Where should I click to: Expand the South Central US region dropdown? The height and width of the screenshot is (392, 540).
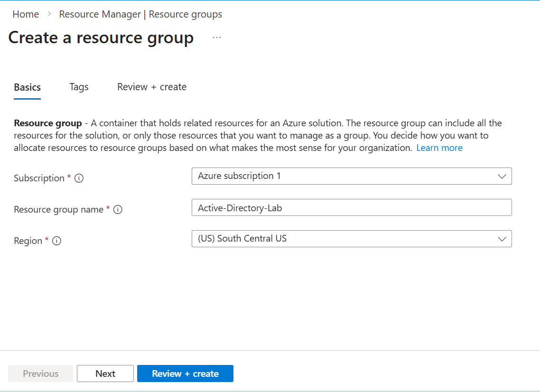[x=351, y=239]
